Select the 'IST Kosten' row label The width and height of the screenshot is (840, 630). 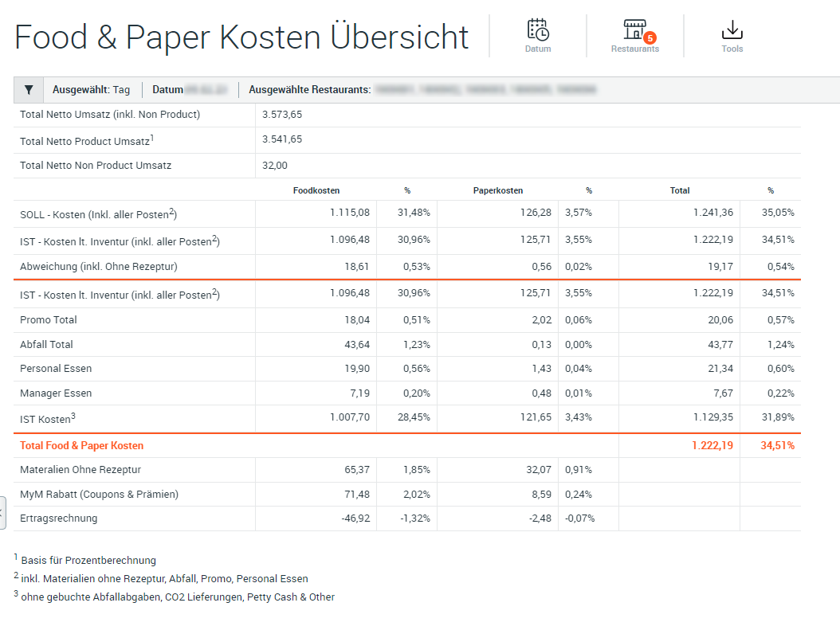point(48,419)
